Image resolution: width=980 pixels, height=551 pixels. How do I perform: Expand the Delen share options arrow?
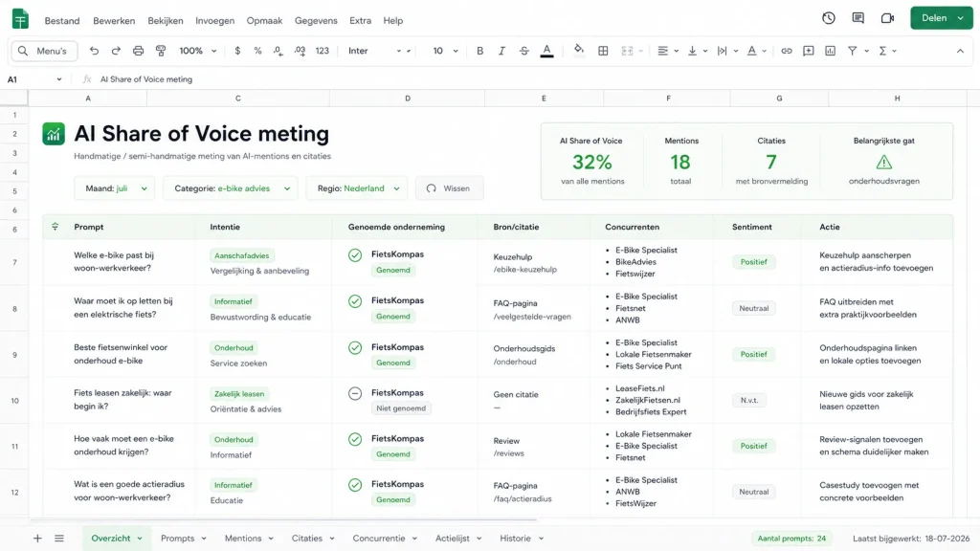pyautogui.click(x=961, y=18)
